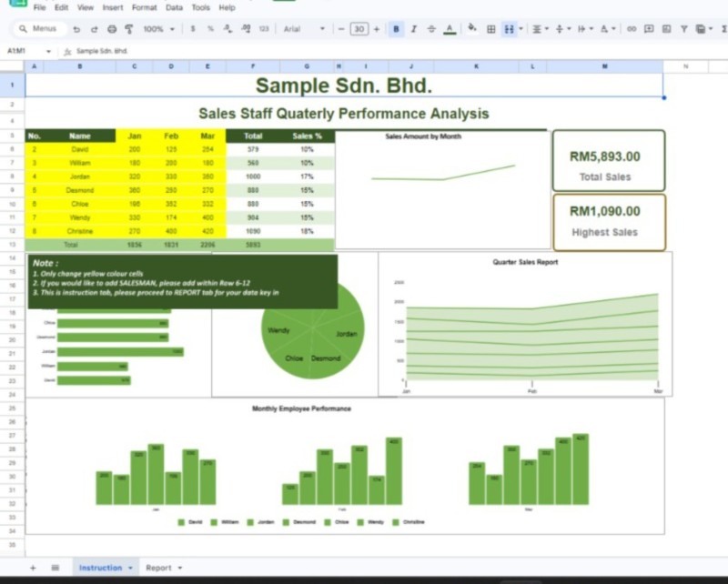
Task: Toggle bold formatting
Action: coord(396,29)
